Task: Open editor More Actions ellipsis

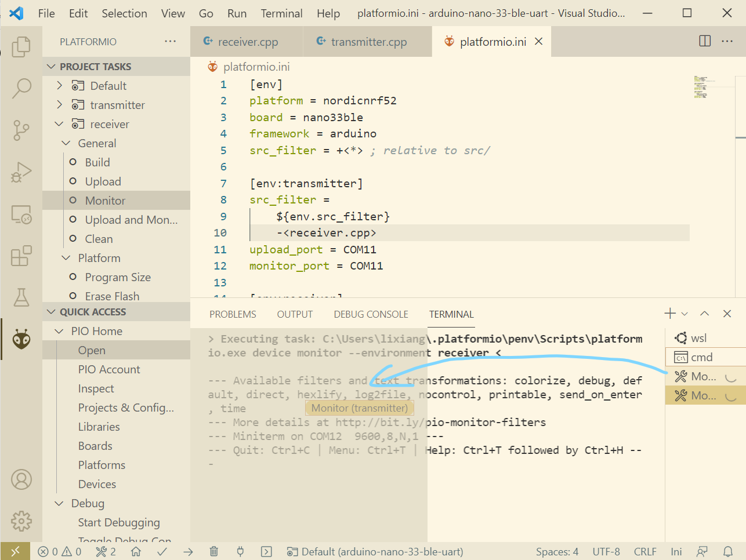Action: click(x=727, y=41)
